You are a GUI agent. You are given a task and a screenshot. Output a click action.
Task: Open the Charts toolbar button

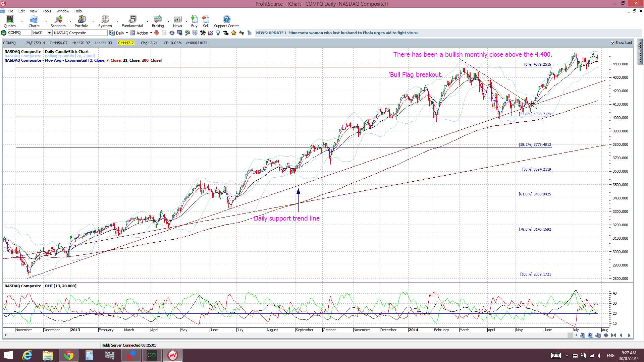34,21
